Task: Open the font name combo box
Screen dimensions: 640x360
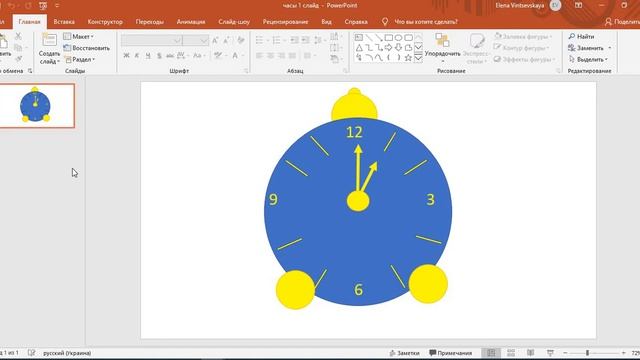Action: coord(151,40)
